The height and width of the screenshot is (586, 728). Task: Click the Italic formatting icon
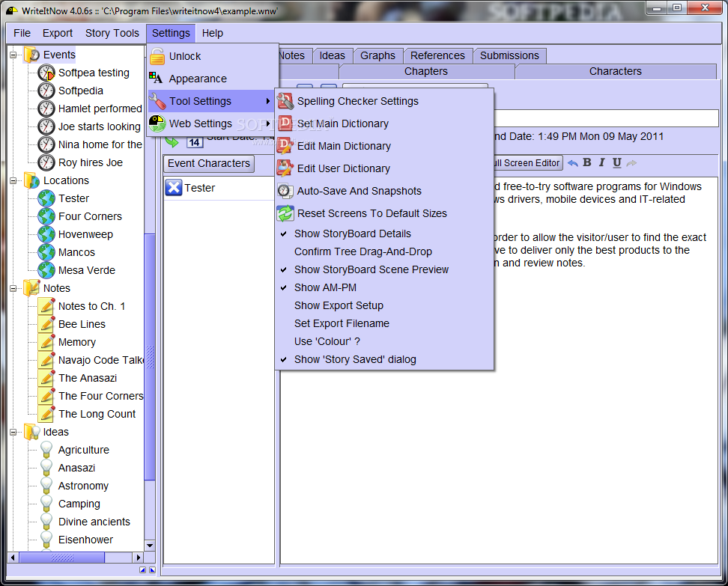tap(601, 162)
